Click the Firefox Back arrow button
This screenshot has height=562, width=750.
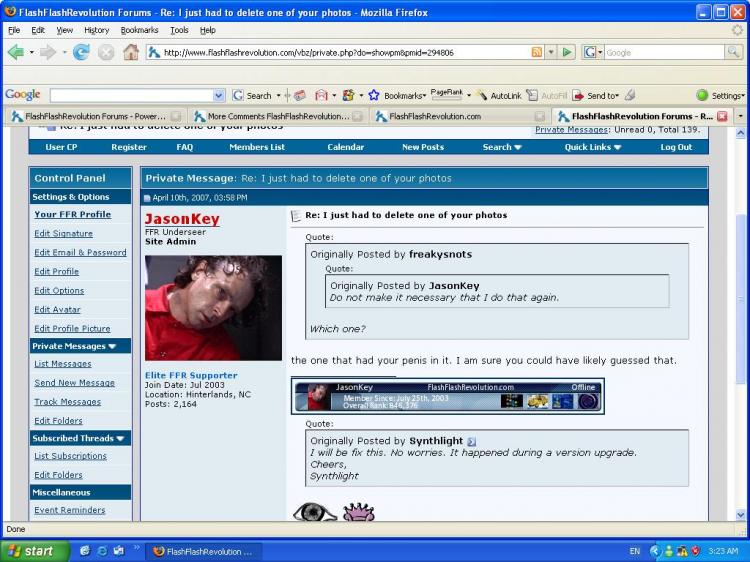16,52
